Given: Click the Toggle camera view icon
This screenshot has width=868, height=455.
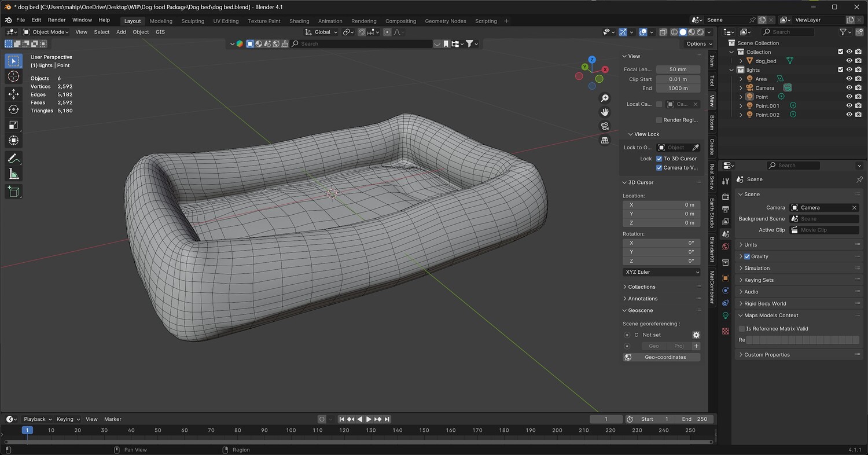Looking at the screenshot, I should [x=605, y=126].
